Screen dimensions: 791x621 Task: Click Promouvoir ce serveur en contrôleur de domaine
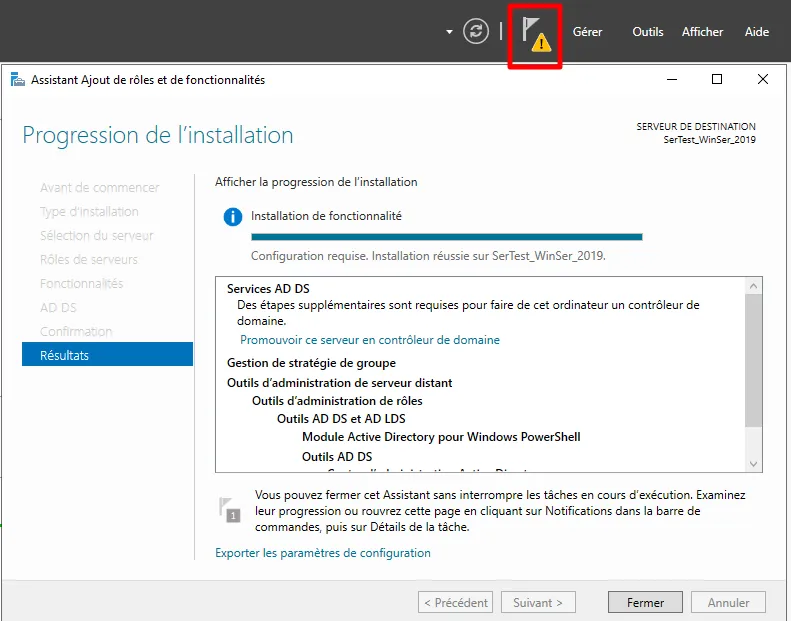pyautogui.click(x=370, y=340)
